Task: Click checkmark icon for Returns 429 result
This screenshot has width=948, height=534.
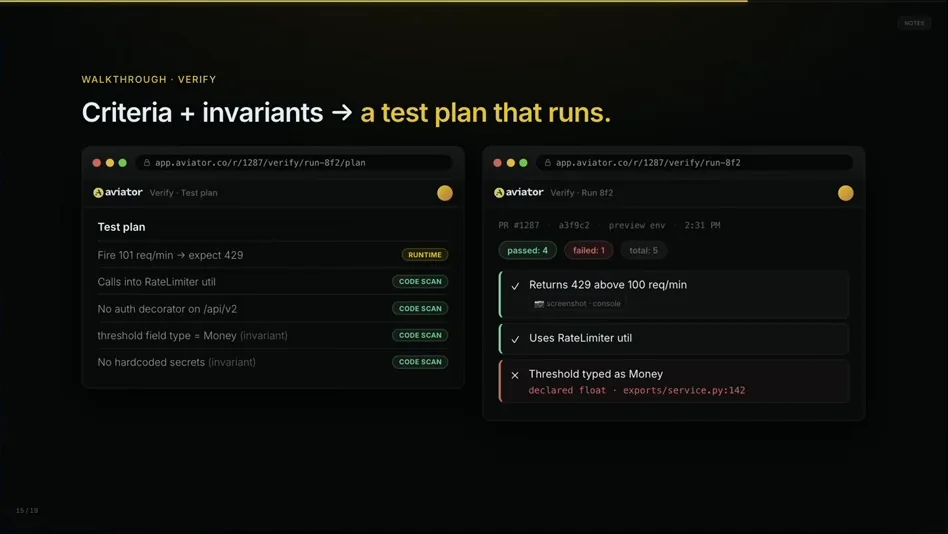Action: click(515, 286)
